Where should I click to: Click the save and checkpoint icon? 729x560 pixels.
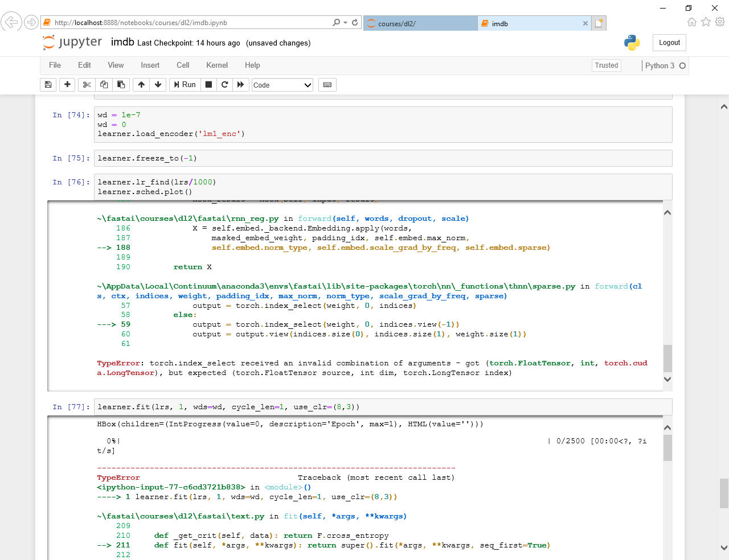click(x=48, y=85)
